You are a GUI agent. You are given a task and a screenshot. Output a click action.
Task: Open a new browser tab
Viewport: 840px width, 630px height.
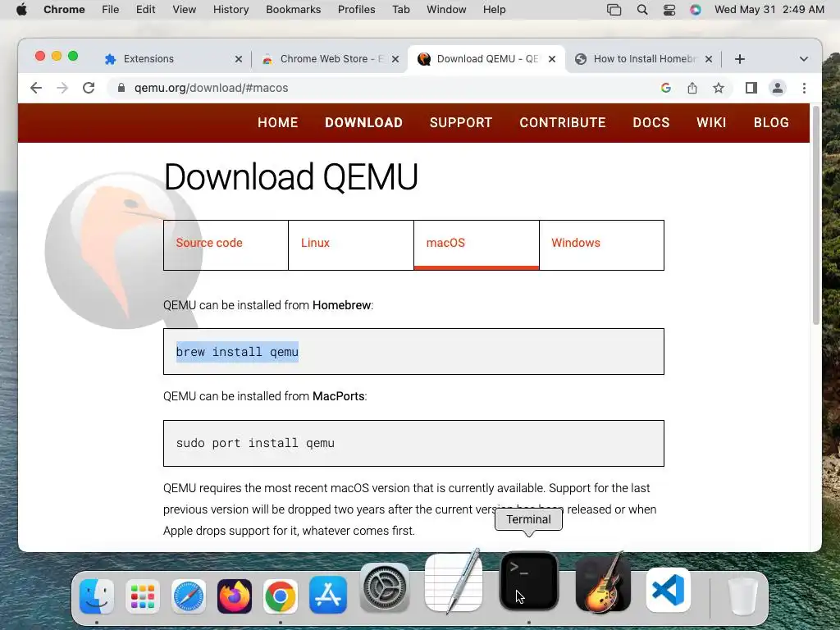point(740,59)
